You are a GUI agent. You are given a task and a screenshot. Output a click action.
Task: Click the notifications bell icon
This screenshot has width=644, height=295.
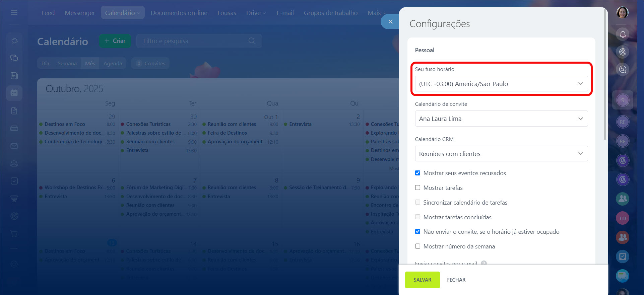pyautogui.click(x=623, y=34)
